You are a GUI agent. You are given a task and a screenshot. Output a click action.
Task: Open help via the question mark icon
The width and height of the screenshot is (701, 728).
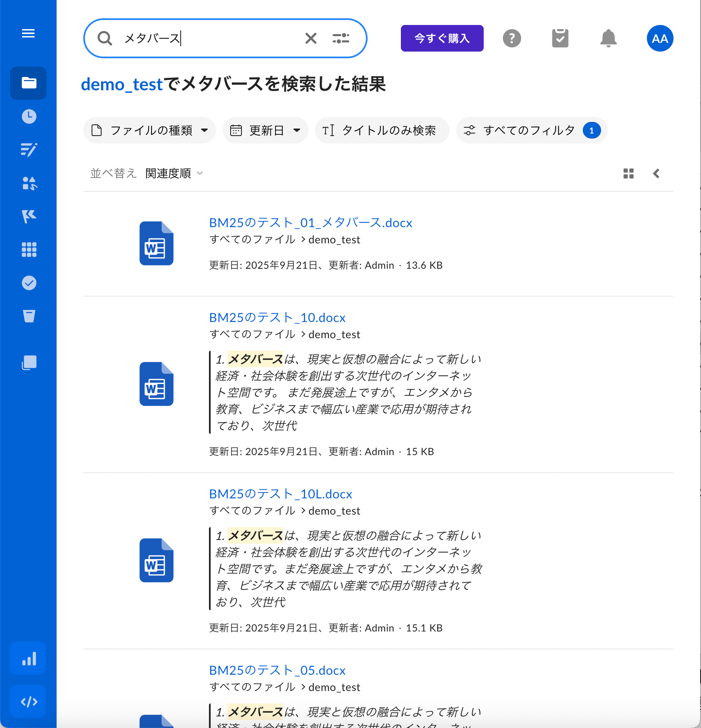coord(512,38)
